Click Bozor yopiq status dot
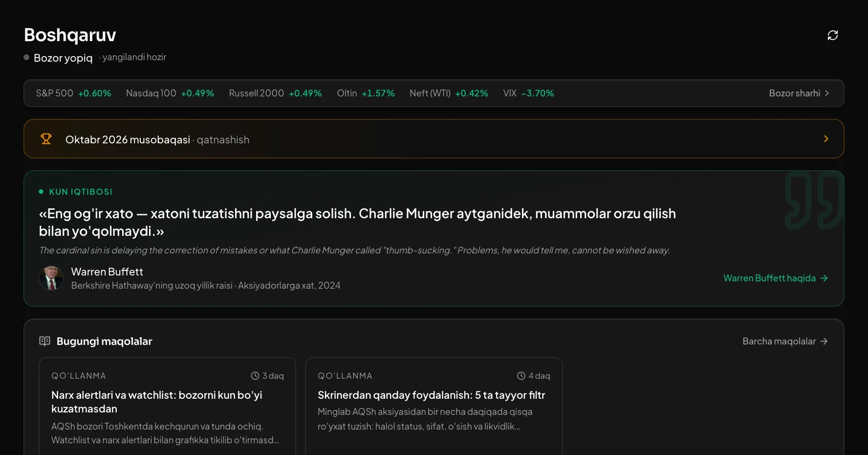This screenshot has height=455, width=868. tap(26, 57)
